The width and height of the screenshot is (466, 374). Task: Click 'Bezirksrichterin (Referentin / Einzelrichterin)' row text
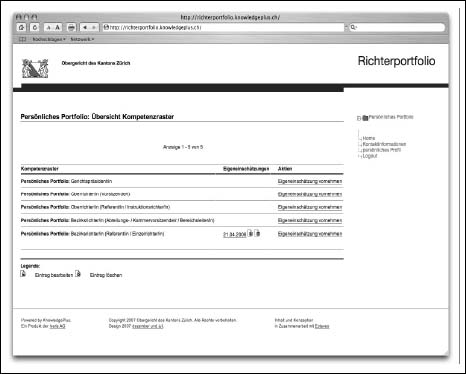point(117,234)
